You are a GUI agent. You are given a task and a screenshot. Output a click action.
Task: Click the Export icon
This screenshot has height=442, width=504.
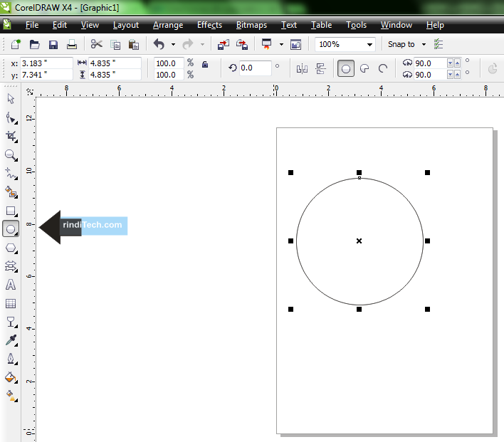(x=242, y=44)
